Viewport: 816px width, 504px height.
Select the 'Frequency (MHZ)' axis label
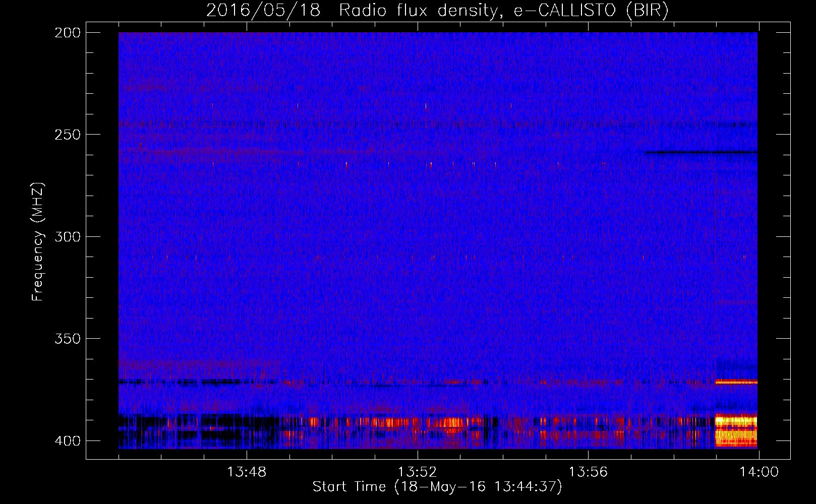(38, 241)
